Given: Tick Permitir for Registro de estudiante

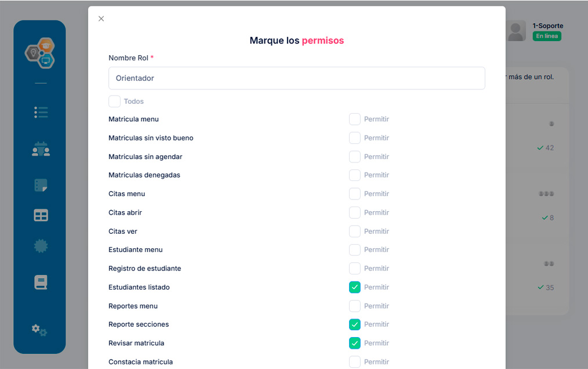Looking at the screenshot, I should click(354, 269).
